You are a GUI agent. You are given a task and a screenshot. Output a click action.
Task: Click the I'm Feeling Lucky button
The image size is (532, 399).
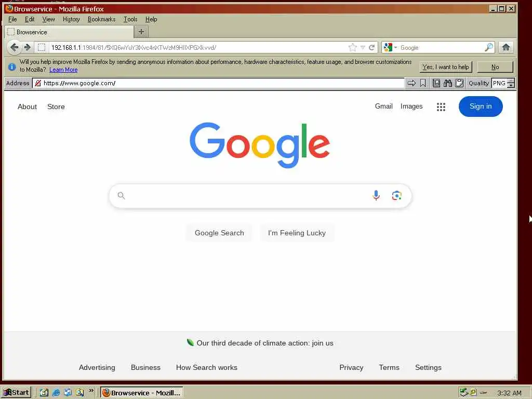pos(297,233)
